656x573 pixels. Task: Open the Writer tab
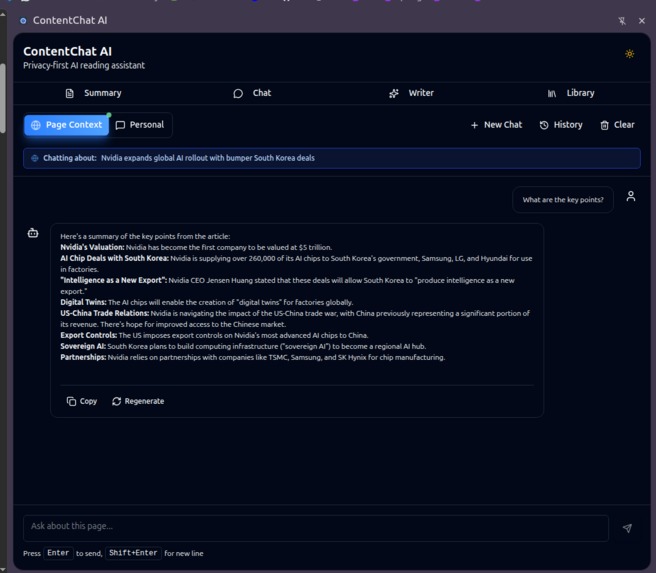coord(411,93)
